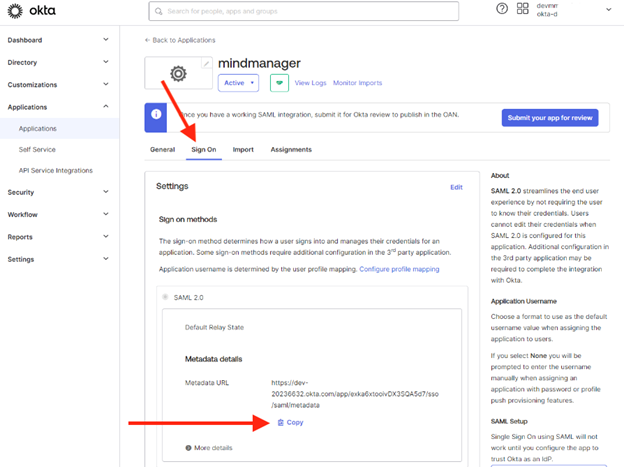This screenshot has width=624, height=467.
Task: Click the blue info icon in banner
Action: tap(156, 114)
